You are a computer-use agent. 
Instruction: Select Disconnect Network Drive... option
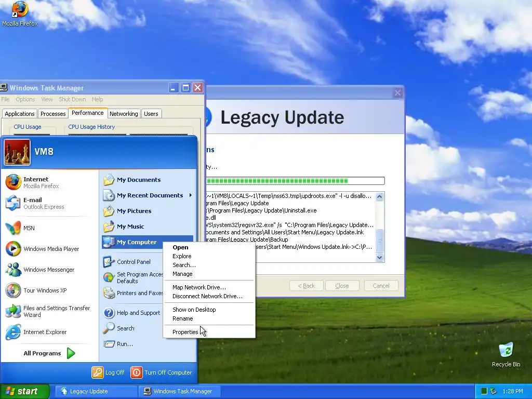click(209, 296)
